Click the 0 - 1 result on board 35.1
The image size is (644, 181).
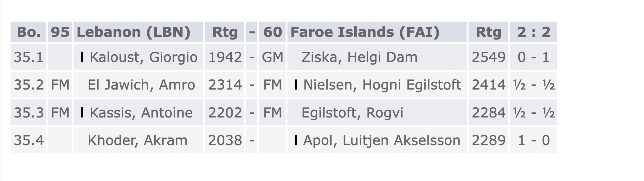pos(533,57)
